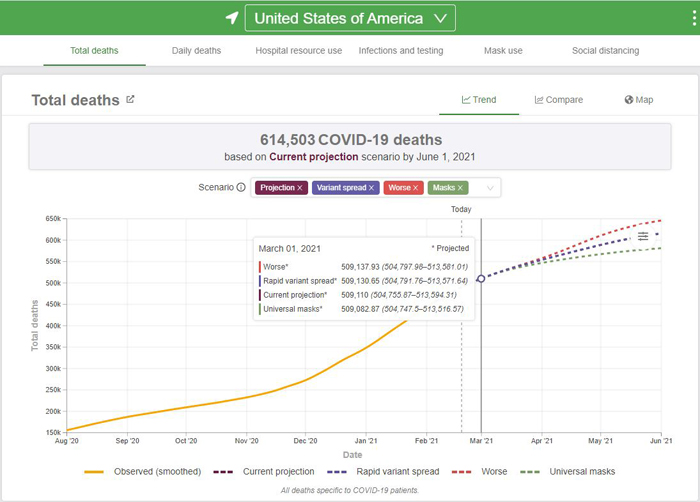Viewport: 700px width, 502px height.
Task: Remove the Variant spread scenario tag
Action: 371,188
